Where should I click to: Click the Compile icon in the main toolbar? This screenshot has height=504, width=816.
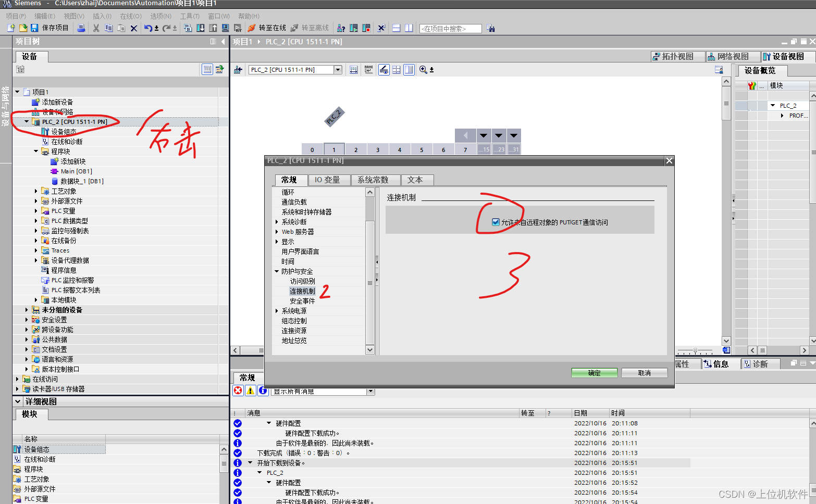click(188, 28)
